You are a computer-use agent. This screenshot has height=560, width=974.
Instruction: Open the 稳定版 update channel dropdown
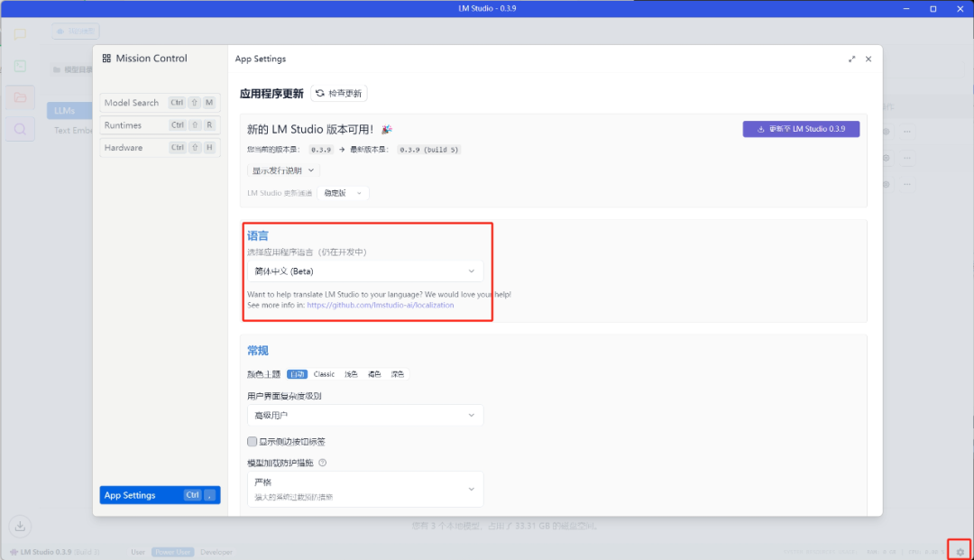click(343, 193)
